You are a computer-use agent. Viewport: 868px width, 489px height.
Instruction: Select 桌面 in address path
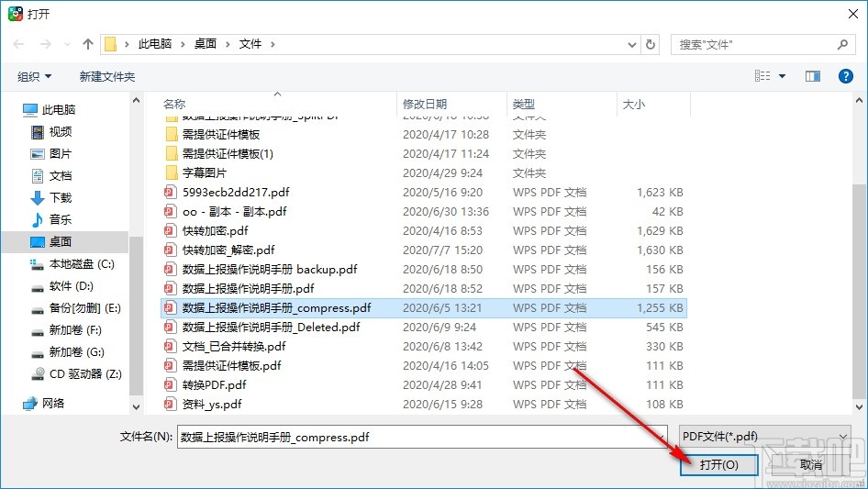point(206,44)
